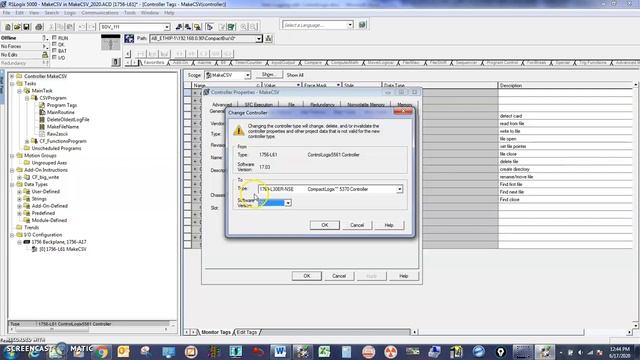Click the network icon after the Path field
The width and height of the screenshot is (640, 360).
(269, 38)
